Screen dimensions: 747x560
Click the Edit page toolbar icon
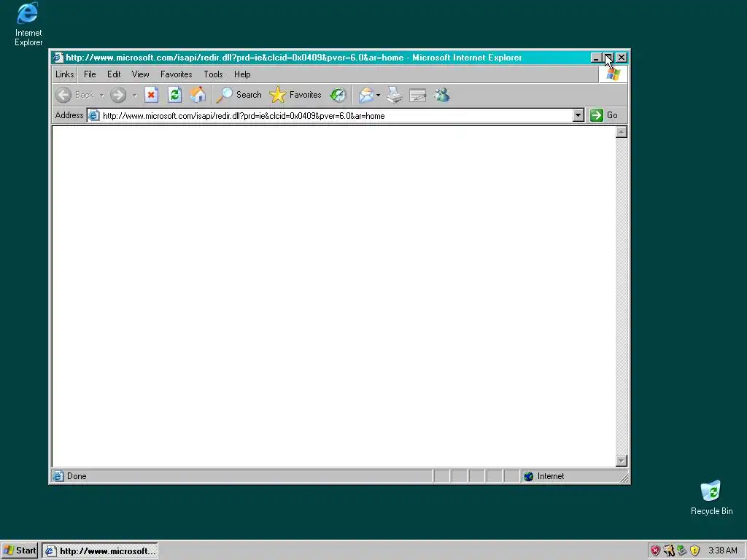pos(417,96)
